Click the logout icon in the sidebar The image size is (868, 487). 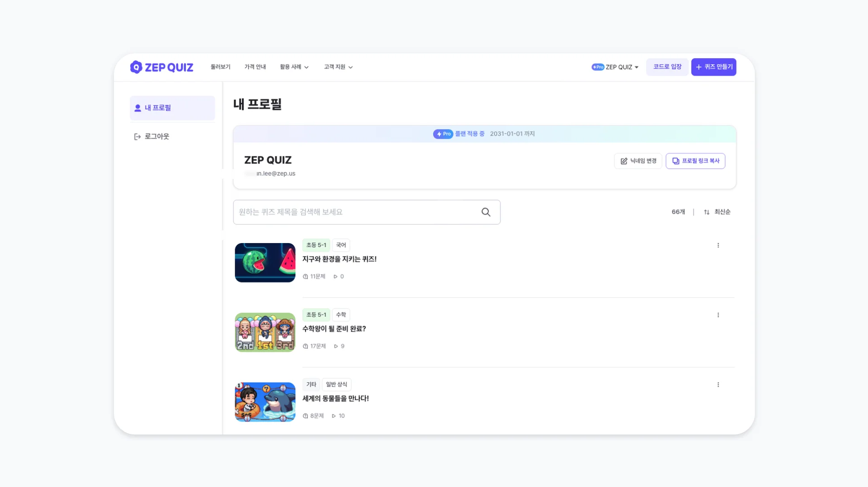point(137,136)
